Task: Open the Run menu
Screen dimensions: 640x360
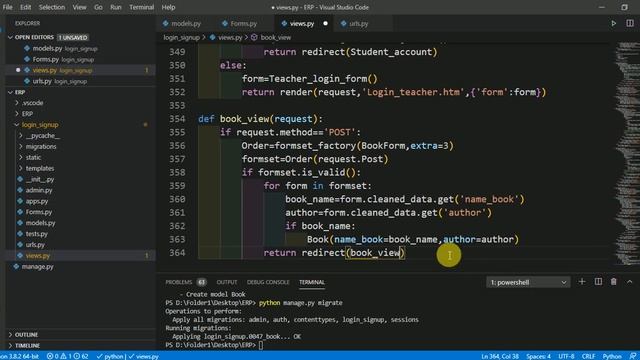Action: (116, 7)
